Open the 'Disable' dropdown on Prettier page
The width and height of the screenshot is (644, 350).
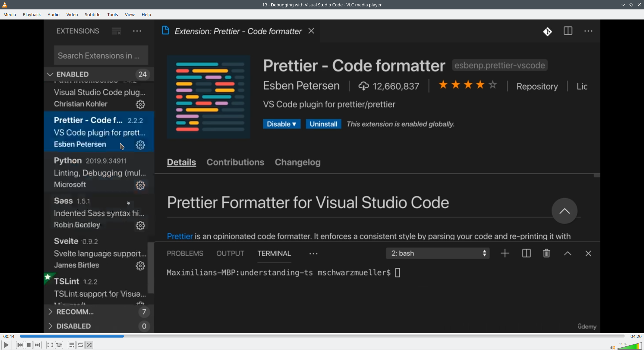point(281,124)
